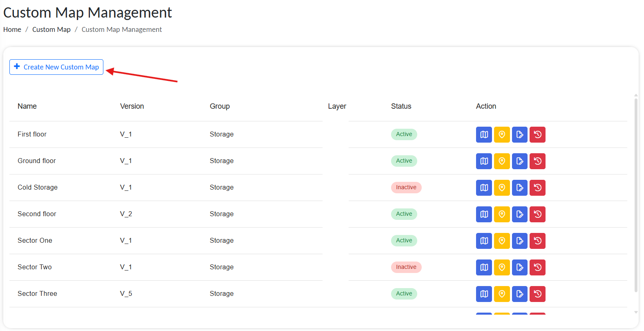Click the table's vertical scrollbar
The height and width of the screenshot is (331, 644).
pos(636,196)
